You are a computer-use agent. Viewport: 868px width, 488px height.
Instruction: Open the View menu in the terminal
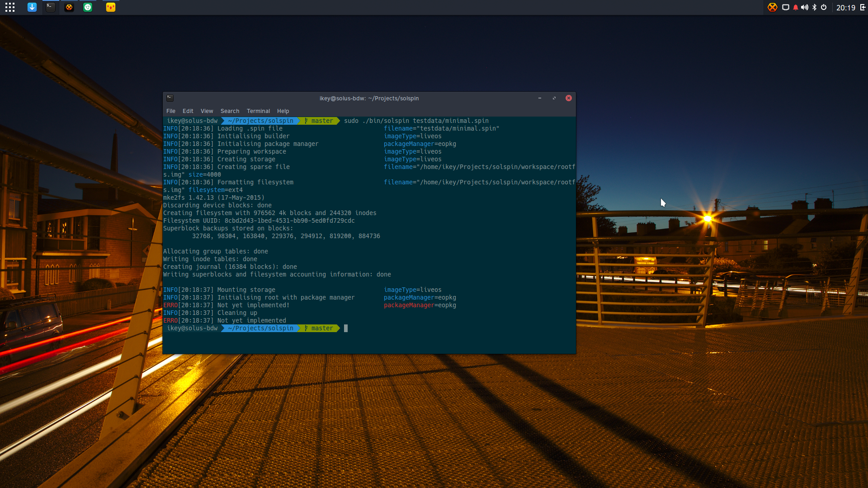pos(207,111)
